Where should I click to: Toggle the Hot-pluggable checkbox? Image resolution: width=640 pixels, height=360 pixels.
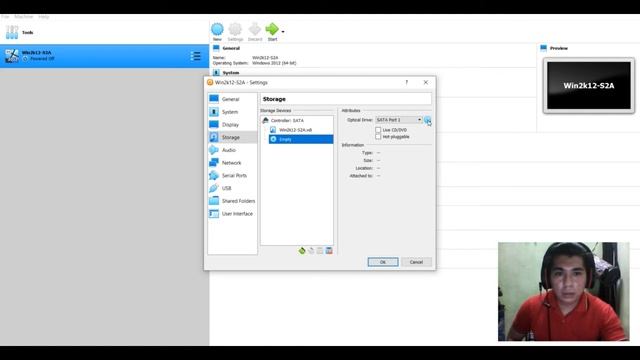(x=378, y=137)
